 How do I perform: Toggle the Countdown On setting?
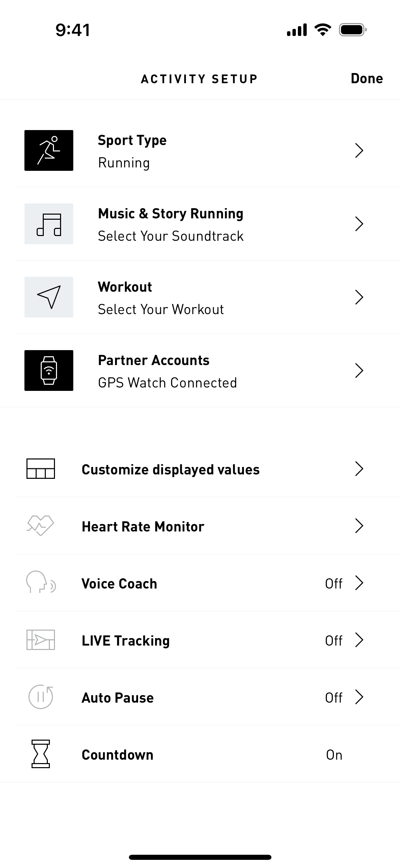coord(334,755)
